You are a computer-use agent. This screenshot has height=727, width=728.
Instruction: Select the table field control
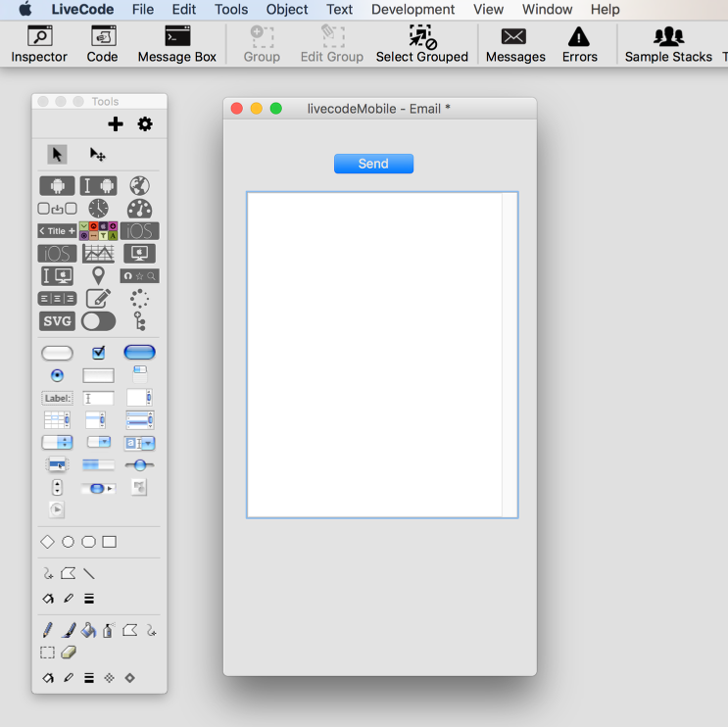click(x=57, y=420)
